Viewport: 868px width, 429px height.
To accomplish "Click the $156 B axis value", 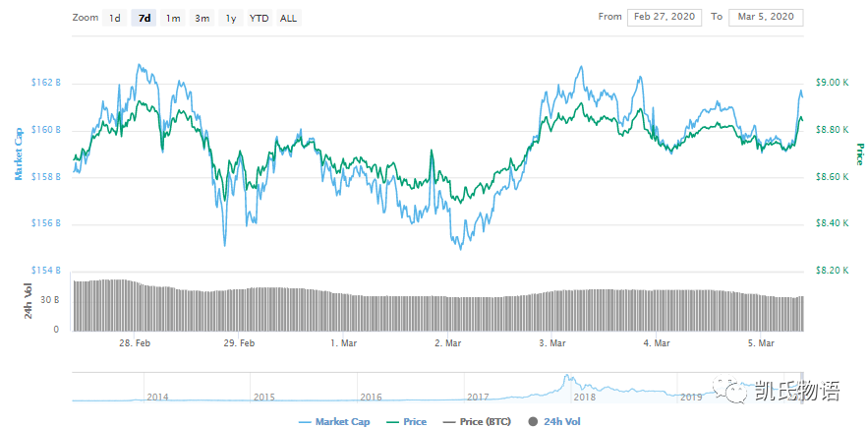I will click(x=46, y=223).
